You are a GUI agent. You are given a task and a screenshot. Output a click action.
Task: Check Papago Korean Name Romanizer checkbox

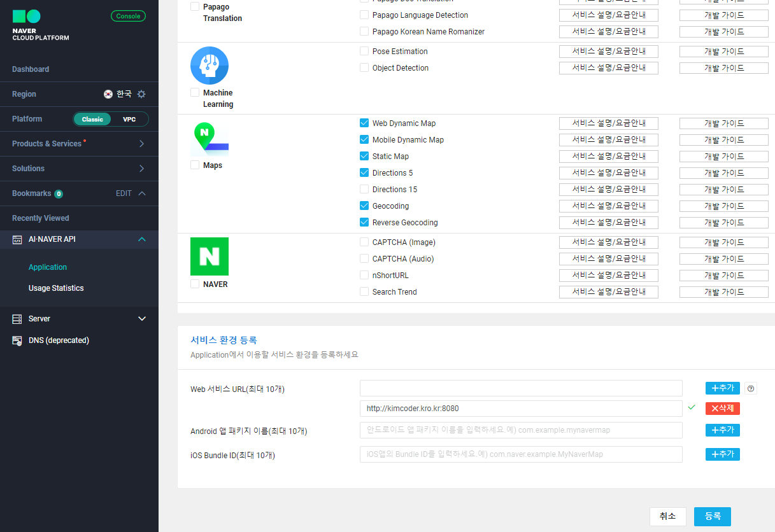364,32
